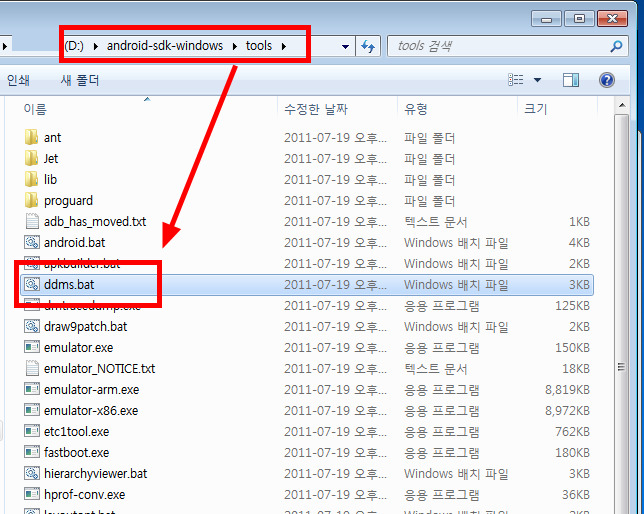
Task: Go to (D:) drive breadcrumb
Action: pos(74,46)
